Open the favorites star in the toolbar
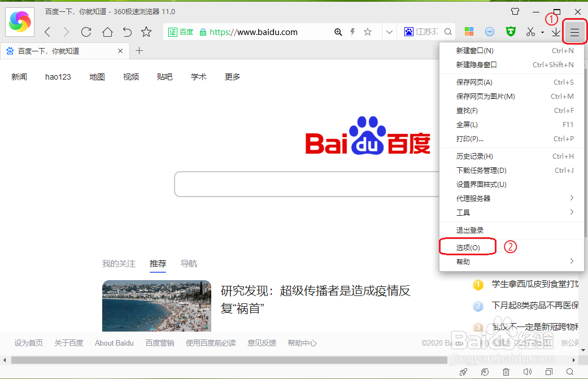This screenshot has height=379, width=588. (x=146, y=32)
